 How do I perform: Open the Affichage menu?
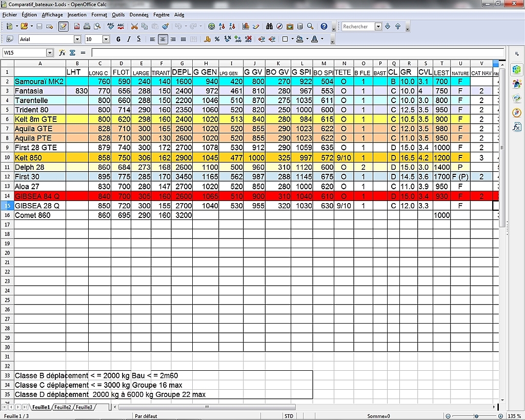[x=52, y=15]
